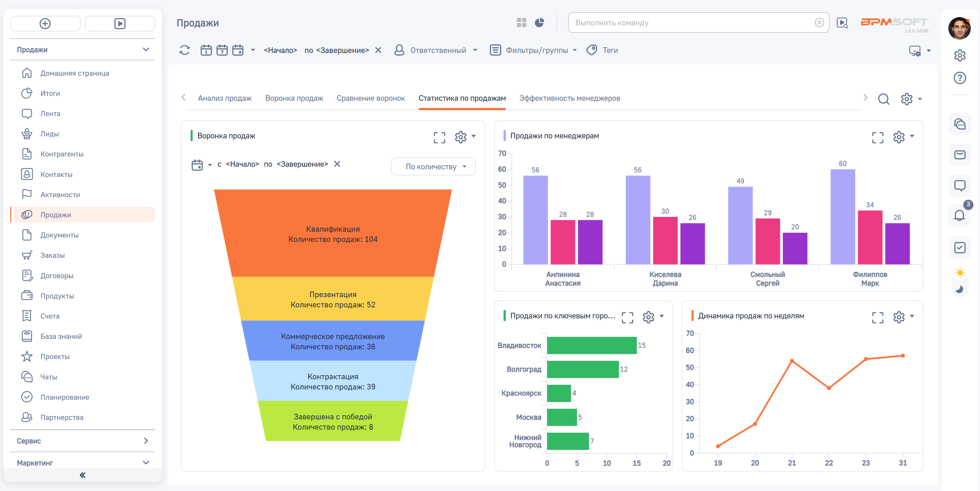Open the period selection arrow next to calendars

point(253,50)
